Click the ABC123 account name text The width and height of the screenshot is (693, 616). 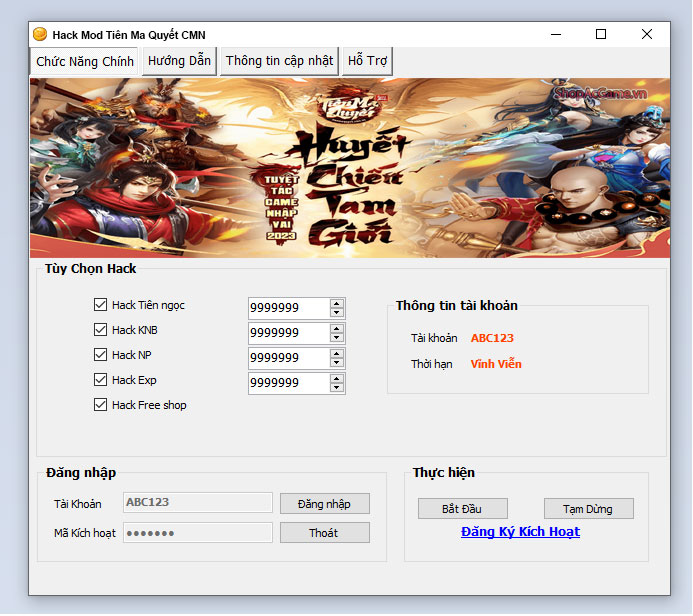[492, 338]
